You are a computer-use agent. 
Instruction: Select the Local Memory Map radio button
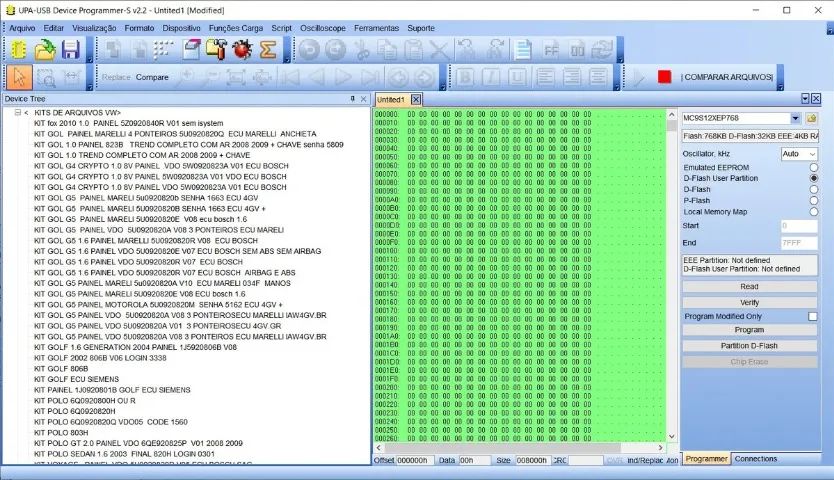pos(813,212)
